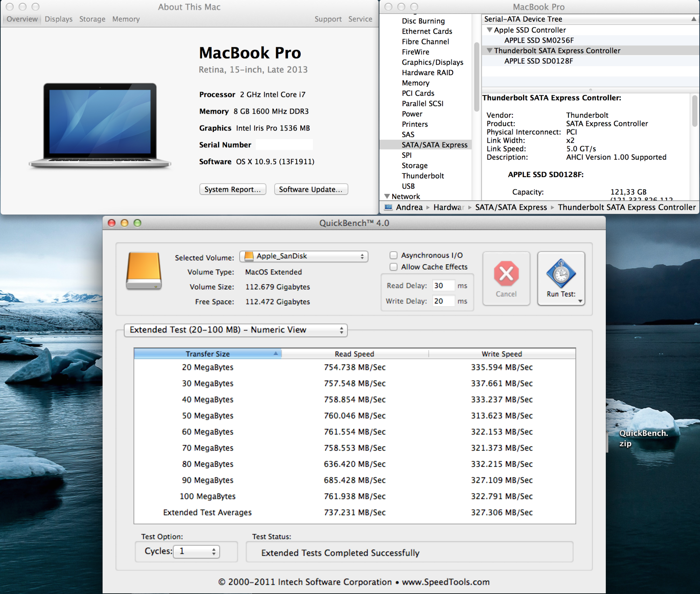Click the orange drive volume icon in QuickBench
Viewport: 700px width, 594px height.
[144, 271]
